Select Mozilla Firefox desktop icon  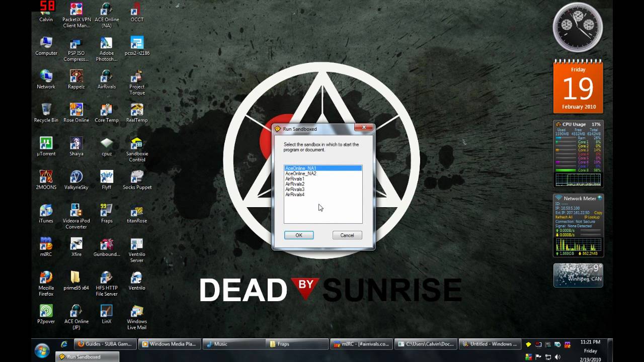coord(46,284)
